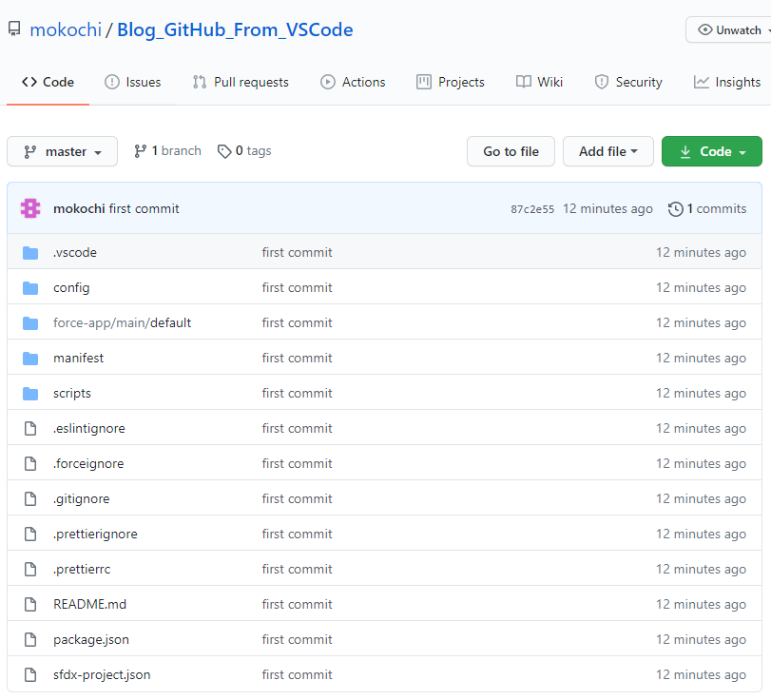This screenshot has width=771, height=700.
Task: Click the file icon for .prettierignore
Action: [x=30, y=535]
